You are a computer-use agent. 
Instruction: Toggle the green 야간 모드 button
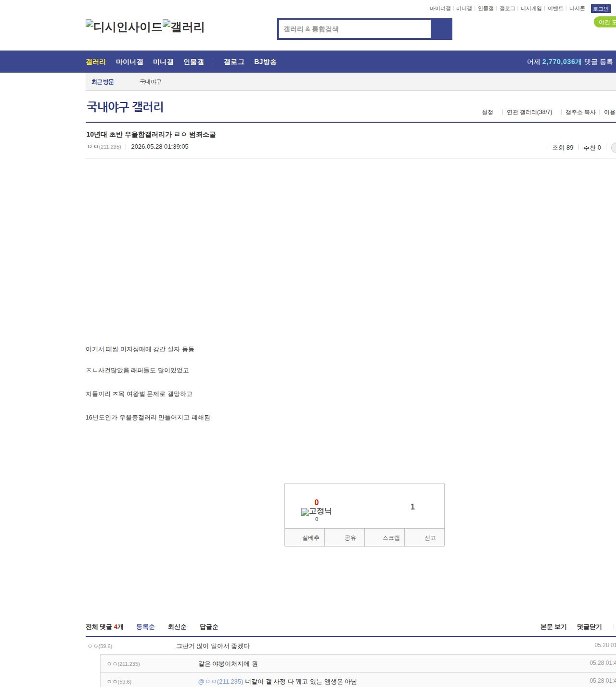point(605,22)
